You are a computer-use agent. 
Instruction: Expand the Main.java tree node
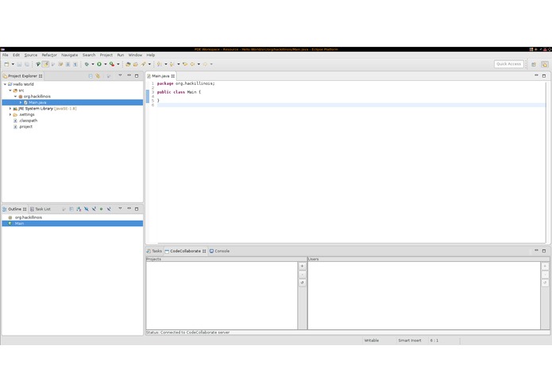point(21,102)
